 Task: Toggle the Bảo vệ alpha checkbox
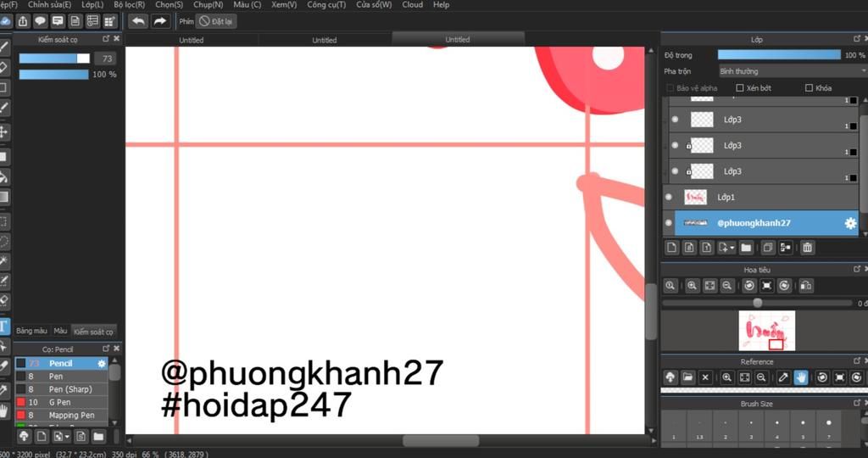click(670, 88)
